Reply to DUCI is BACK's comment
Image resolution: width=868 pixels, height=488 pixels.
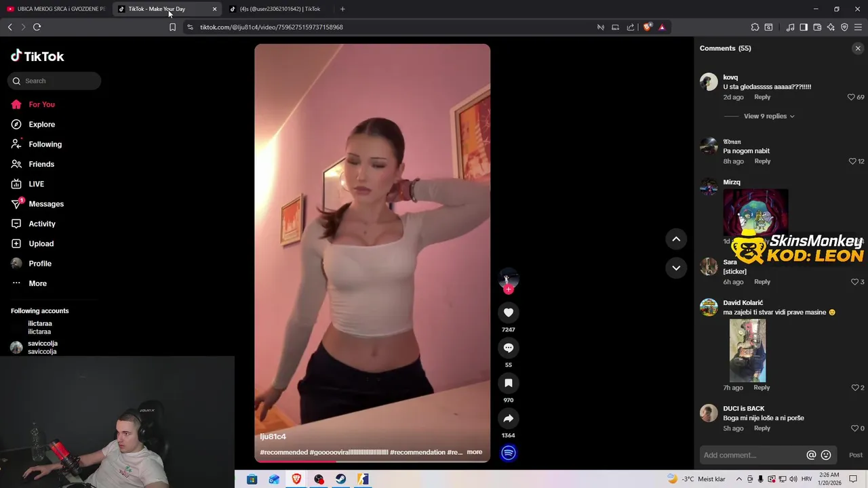[x=762, y=428]
